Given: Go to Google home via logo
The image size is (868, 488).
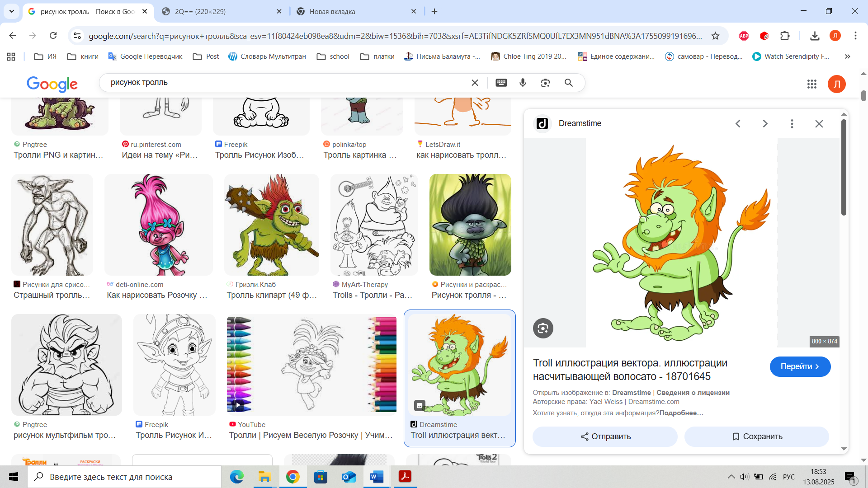Looking at the screenshot, I should pyautogui.click(x=52, y=84).
